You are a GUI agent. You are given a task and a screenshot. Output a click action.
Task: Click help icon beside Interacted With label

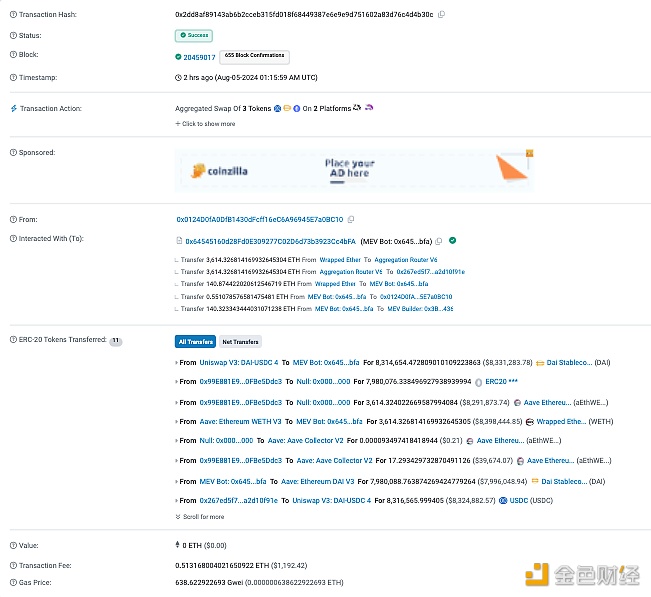click(x=13, y=239)
